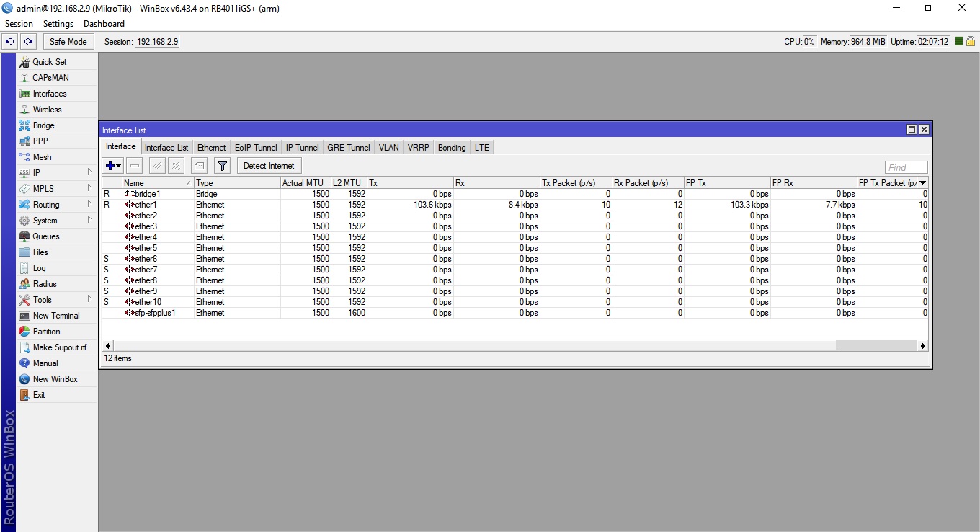Image resolution: width=980 pixels, height=532 pixels.
Task: Click Exit in sidebar
Action: tap(57, 395)
